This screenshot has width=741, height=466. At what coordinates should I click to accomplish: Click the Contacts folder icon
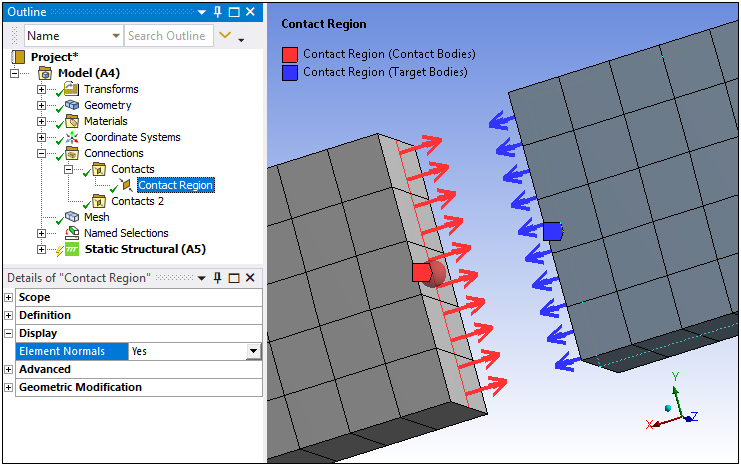tap(99, 169)
